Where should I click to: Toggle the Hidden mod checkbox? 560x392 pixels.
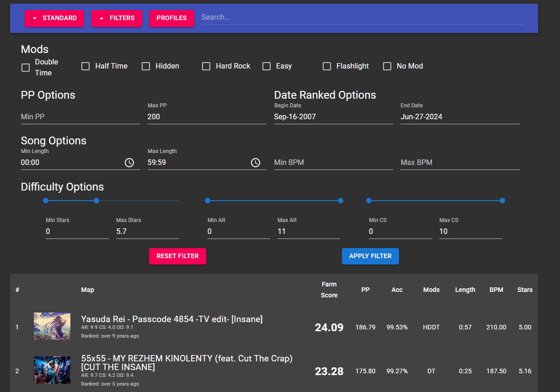tap(146, 66)
